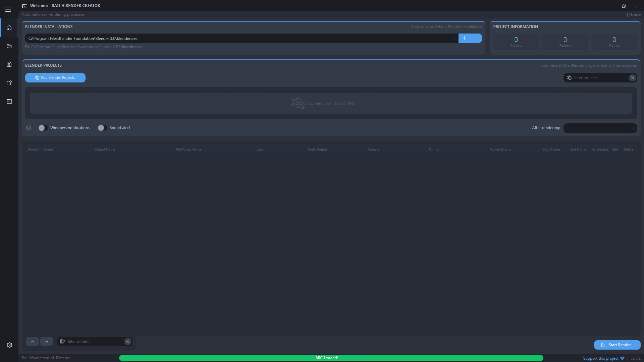644x362 pixels.
Task: Remove the Blender installation with the minus button
Action: point(476,38)
